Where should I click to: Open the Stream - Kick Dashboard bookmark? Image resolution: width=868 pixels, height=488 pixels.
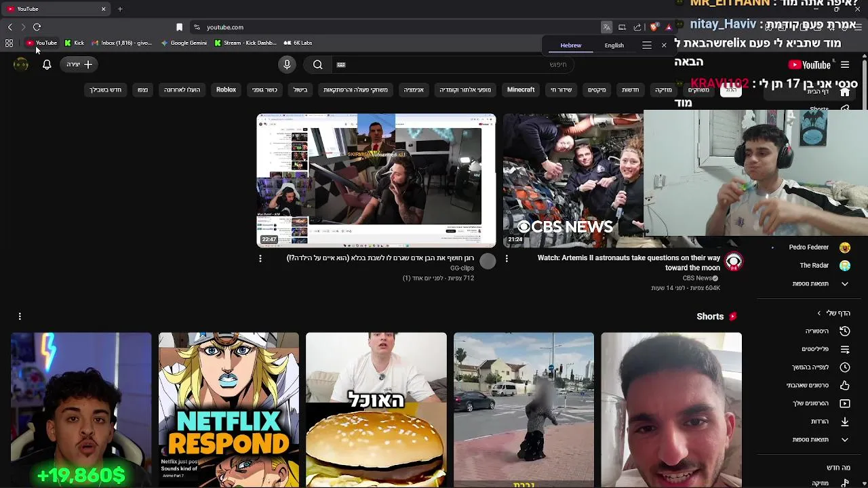click(245, 43)
